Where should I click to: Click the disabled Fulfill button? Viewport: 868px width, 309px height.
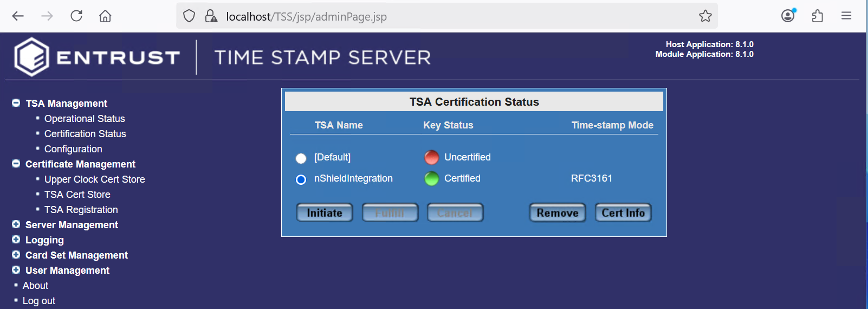[x=390, y=213]
